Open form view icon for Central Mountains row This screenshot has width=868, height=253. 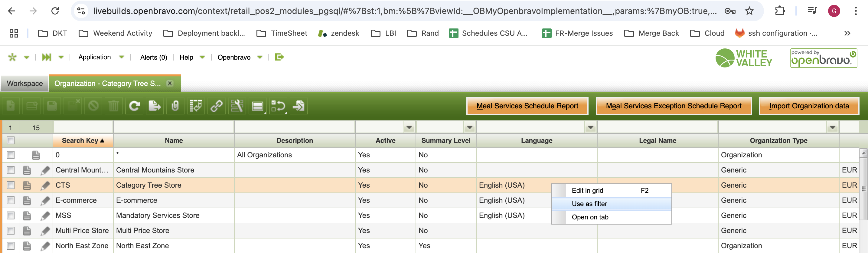pyautogui.click(x=27, y=170)
